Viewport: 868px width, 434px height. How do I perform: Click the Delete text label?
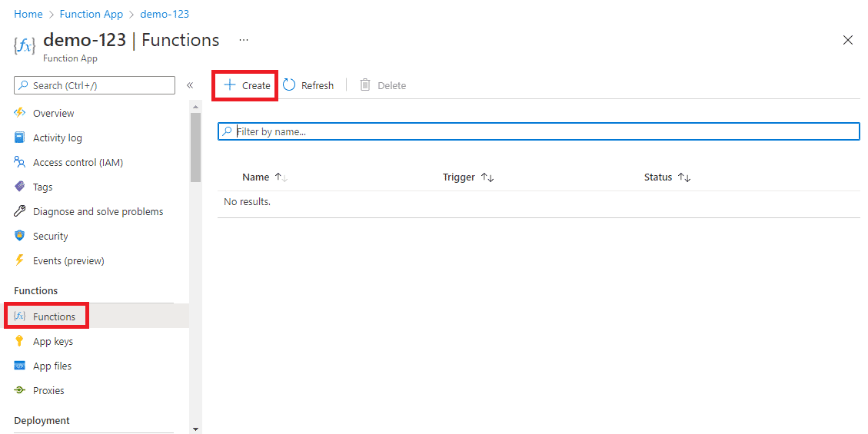392,85
